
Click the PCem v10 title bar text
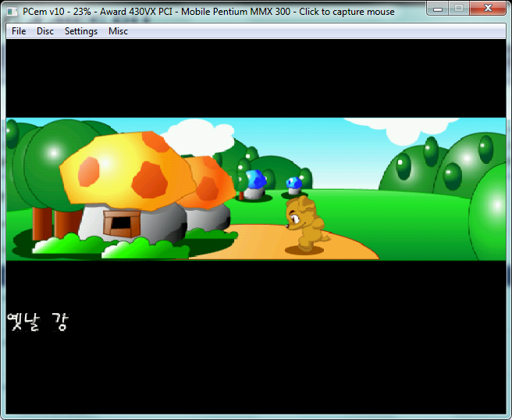click(208, 12)
